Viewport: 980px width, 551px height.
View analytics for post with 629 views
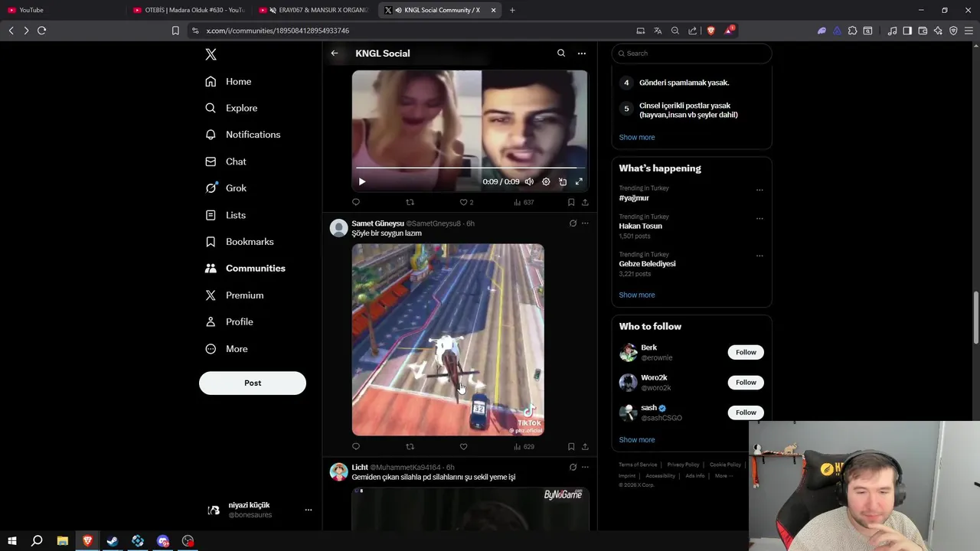coord(524,447)
